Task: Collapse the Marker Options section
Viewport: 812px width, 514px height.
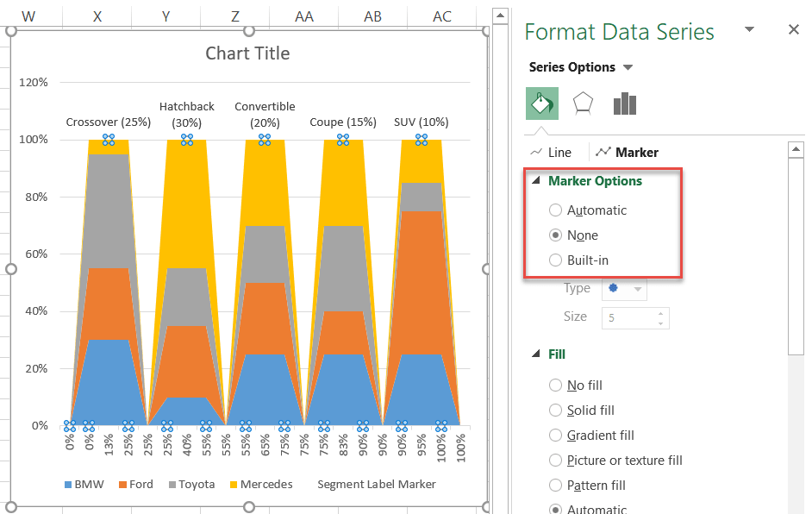Action: (536, 180)
